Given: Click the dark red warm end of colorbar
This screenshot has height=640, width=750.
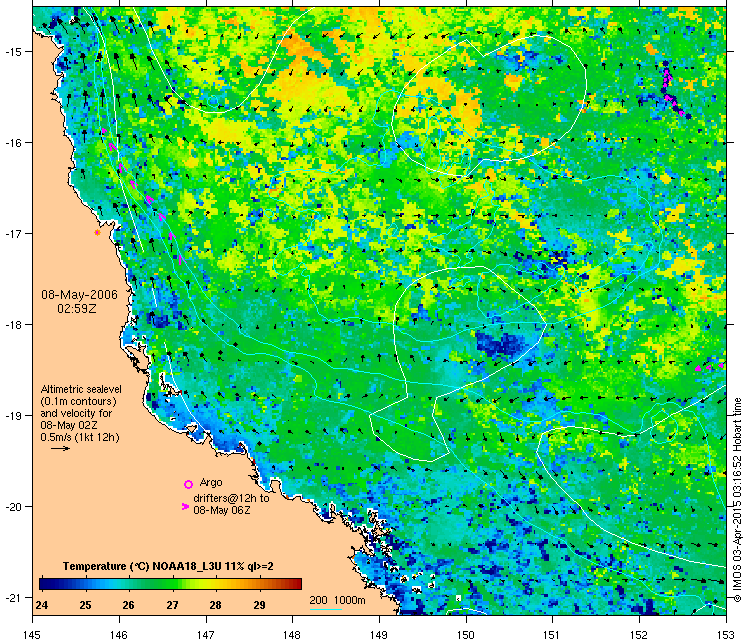Looking at the screenshot, I should [x=296, y=584].
